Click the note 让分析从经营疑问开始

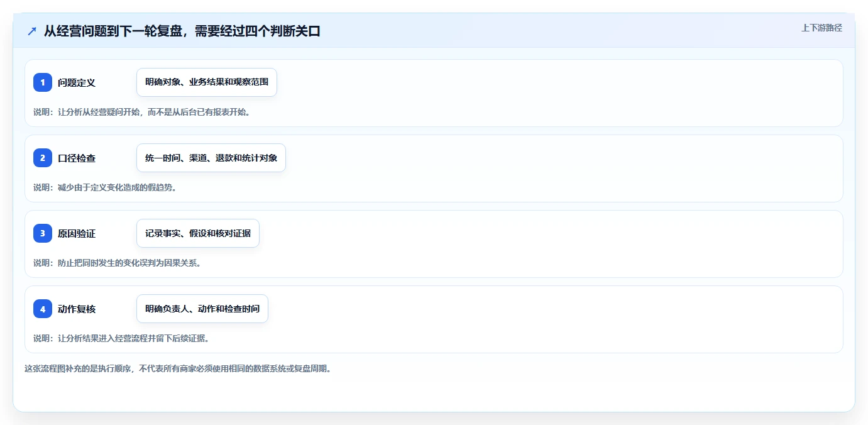pos(100,112)
